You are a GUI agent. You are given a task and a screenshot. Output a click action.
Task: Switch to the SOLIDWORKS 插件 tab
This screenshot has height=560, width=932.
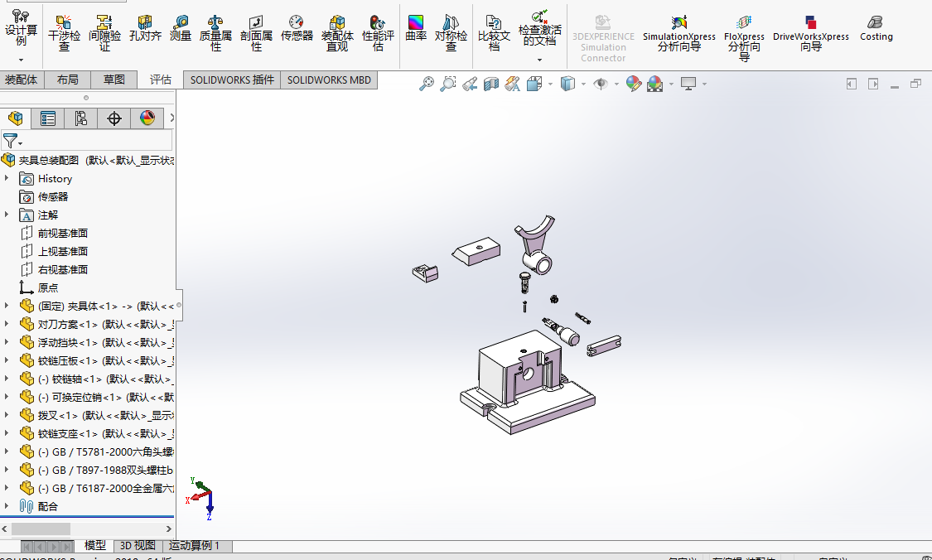pyautogui.click(x=233, y=80)
